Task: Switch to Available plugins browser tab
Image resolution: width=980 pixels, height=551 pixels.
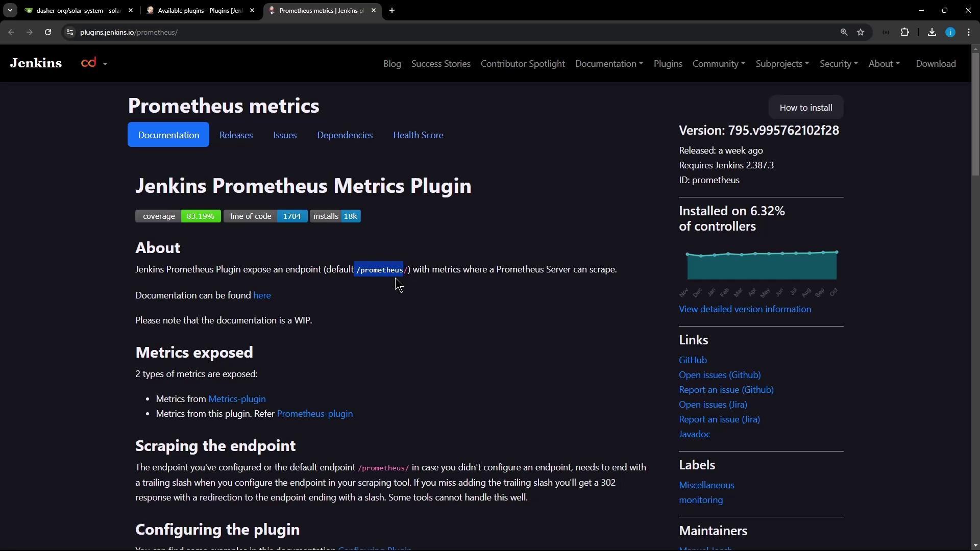Action: [199, 10]
